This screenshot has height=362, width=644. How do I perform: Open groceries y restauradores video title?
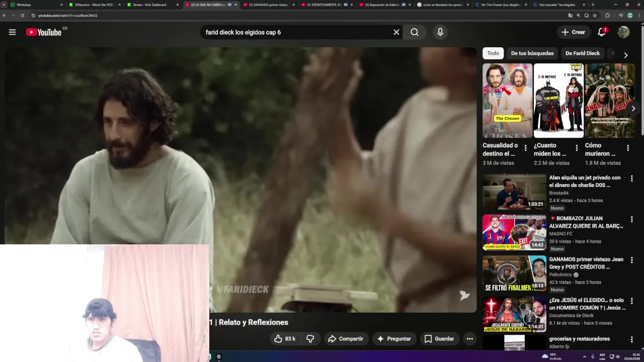(x=580, y=339)
